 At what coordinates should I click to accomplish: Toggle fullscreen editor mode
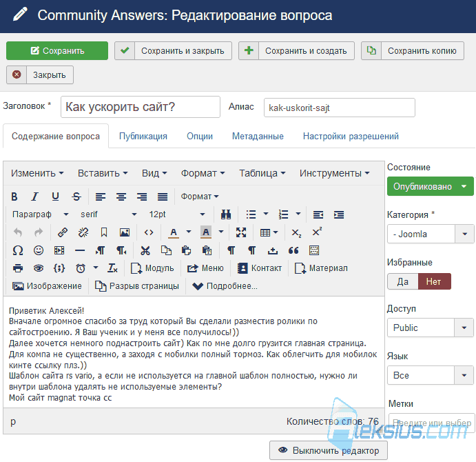click(x=241, y=232)
